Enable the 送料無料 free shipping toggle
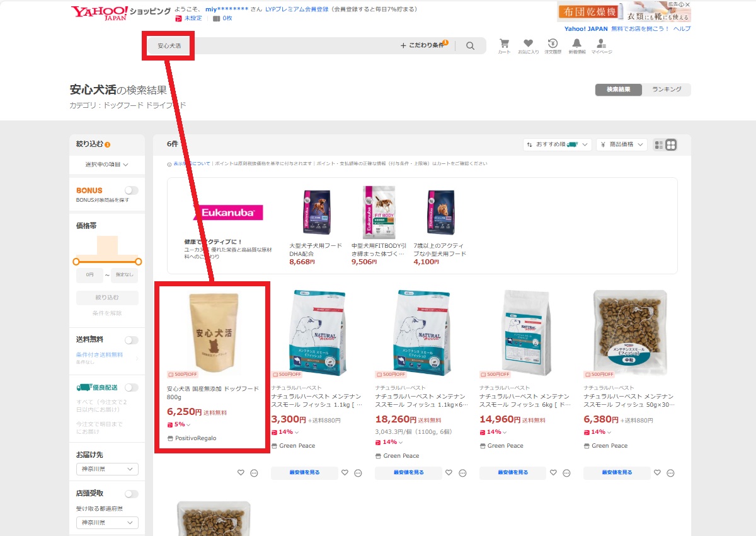This screenshot has height=536, width=756. (x=131, y=340)
